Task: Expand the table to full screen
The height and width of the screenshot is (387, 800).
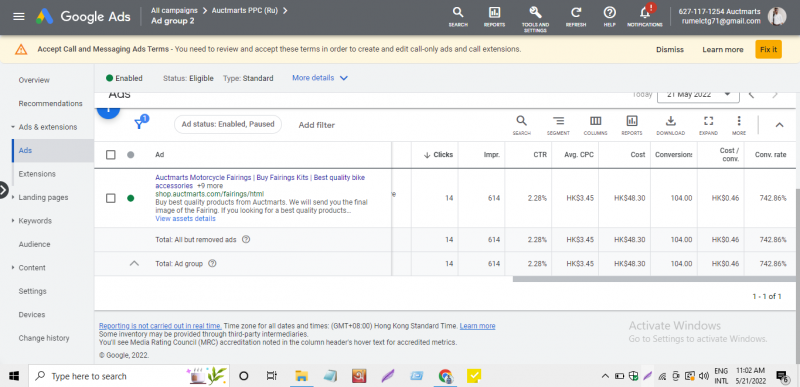Action: click(x=708, y=125)
